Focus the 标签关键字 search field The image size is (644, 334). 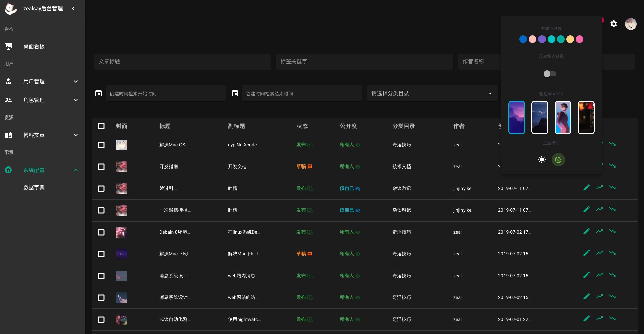point(365,62)
